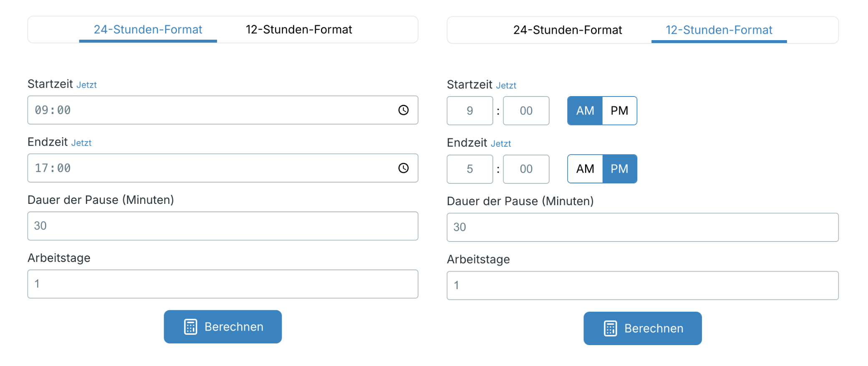Switch Startzeit to PM in 12-hour panel
The width and height of the screenshot is (868, 366).
620,111
